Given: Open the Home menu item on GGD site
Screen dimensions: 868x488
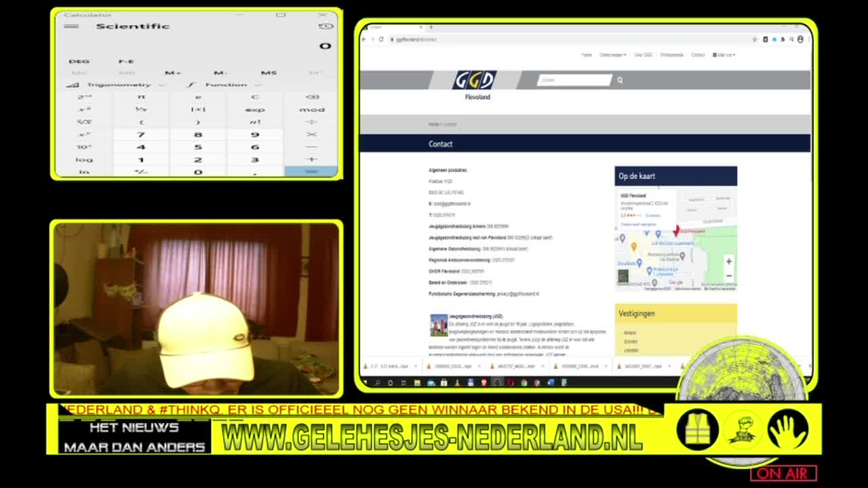Looking at the screenshot, I should [x=587, y=55].
